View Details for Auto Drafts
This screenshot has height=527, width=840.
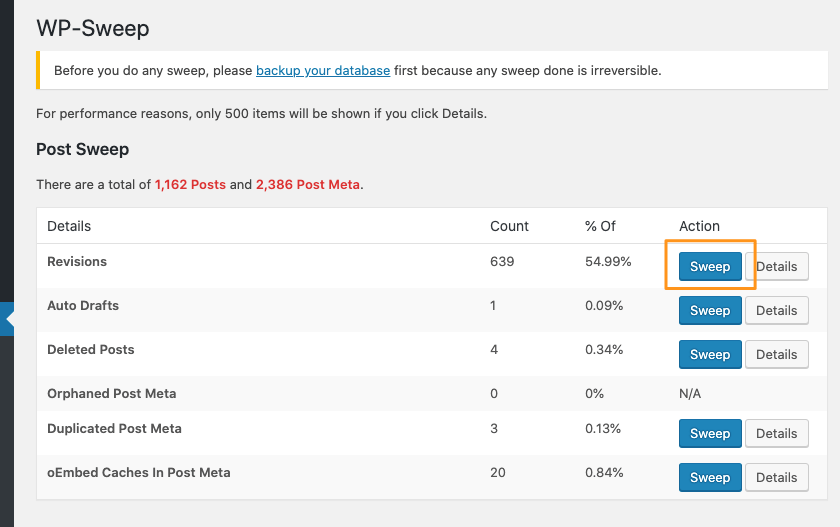pos(776,311)
